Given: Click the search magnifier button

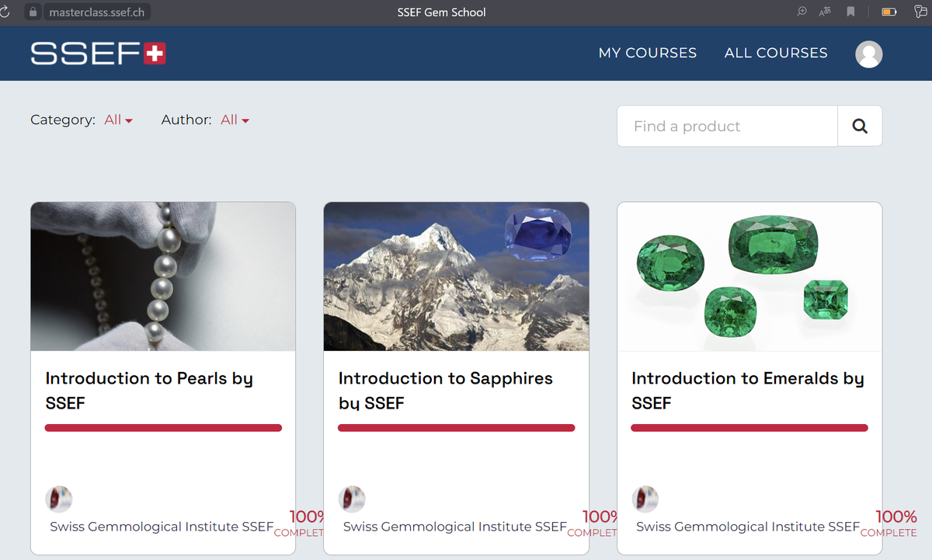Looking at the screenshot, I should coord(860,126).
